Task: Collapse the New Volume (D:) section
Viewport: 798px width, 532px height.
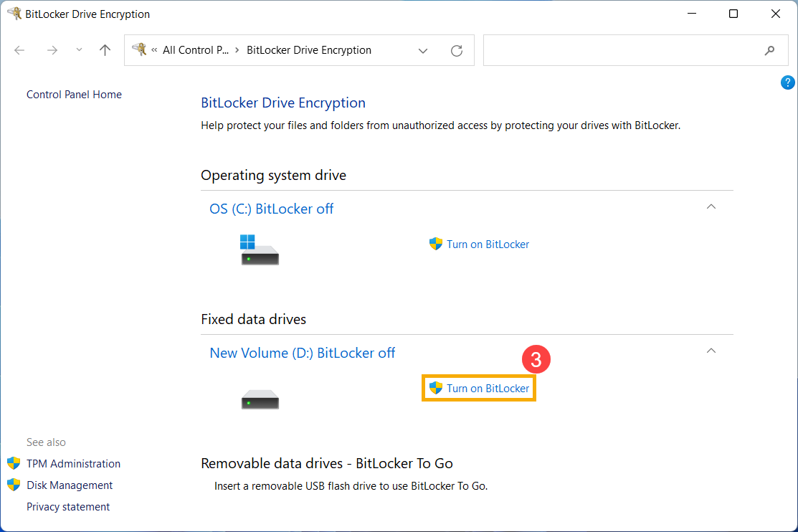Action: (711, 351)
